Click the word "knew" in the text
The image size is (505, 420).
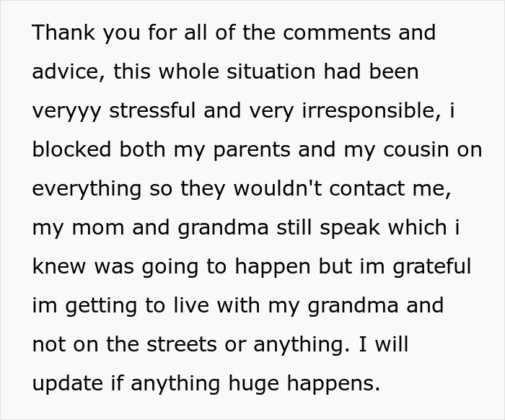(56, 267)
